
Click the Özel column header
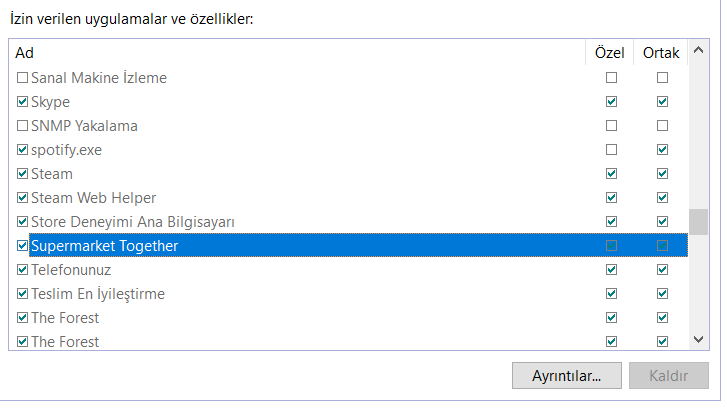(609, 52)
